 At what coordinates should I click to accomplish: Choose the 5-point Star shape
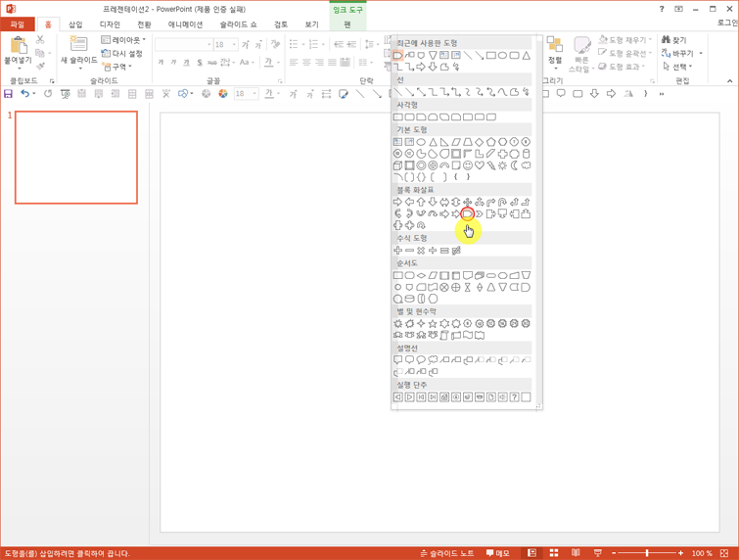[x=433, y=324]
